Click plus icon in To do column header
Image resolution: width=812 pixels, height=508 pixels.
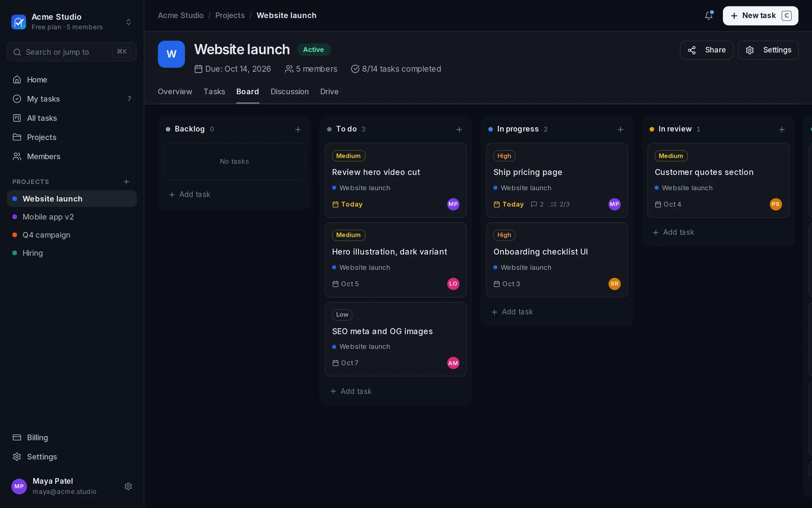point(459,129)
